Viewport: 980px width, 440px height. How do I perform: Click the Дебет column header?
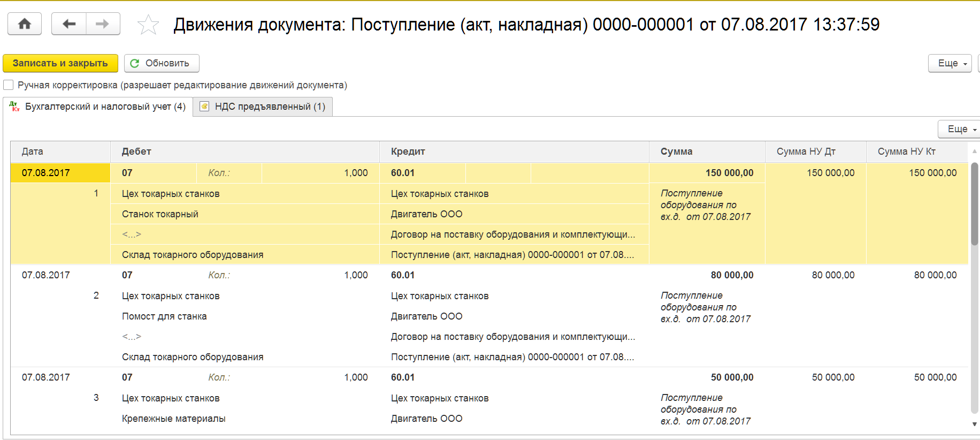[245, 151]
